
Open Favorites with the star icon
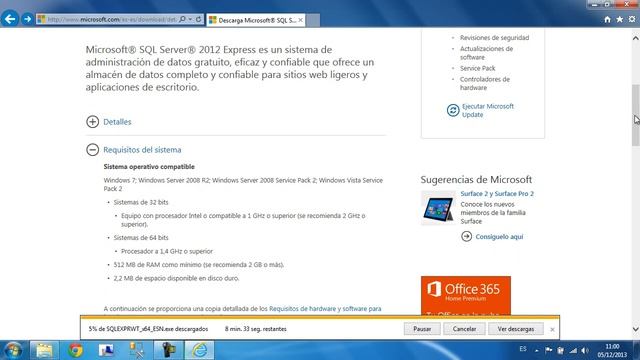(620, 19)
